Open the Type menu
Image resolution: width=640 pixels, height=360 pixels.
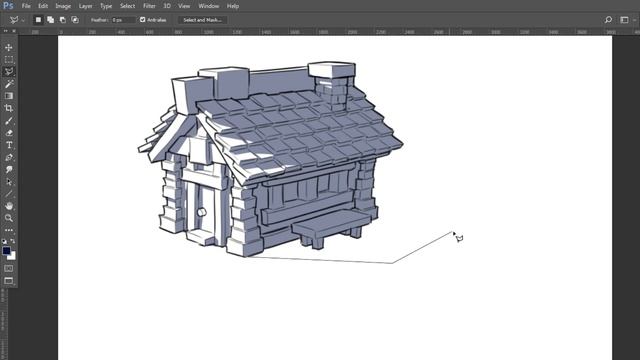(106, 6)
